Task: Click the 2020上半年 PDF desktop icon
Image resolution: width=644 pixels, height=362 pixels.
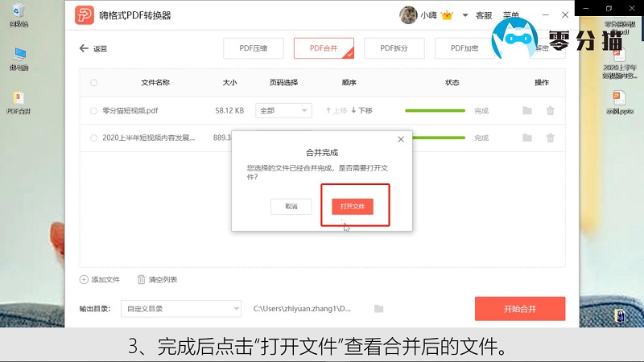Action: click(619, 64)
